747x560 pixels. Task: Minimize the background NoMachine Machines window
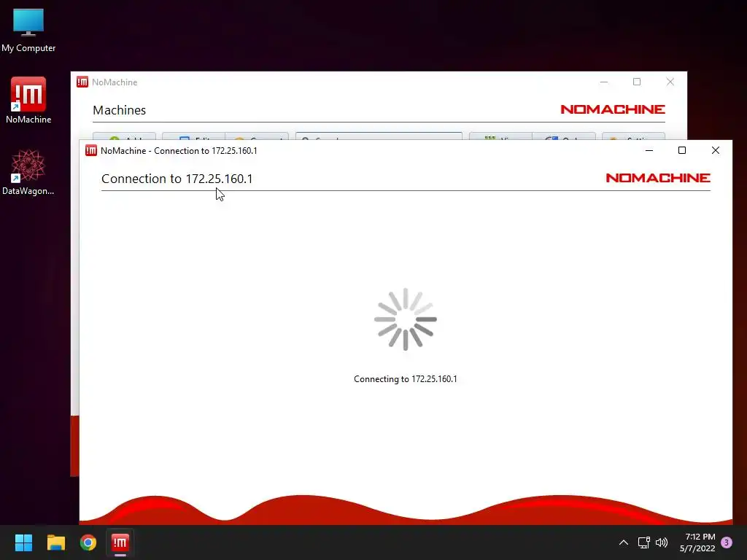pos(603,82)
